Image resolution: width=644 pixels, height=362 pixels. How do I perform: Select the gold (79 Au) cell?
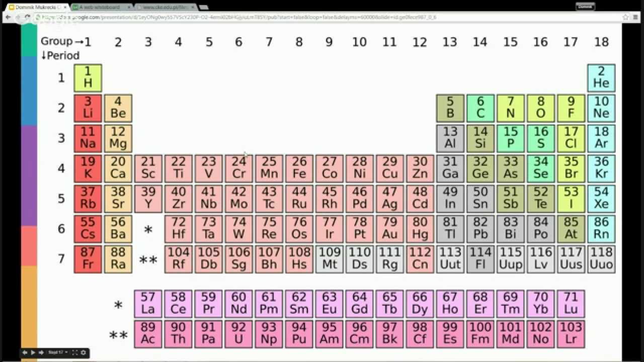click(390, 229)
